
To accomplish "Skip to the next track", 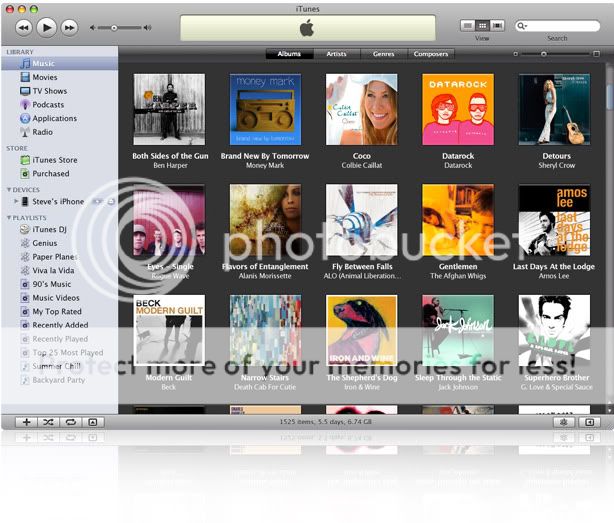I will click(69, 27).
